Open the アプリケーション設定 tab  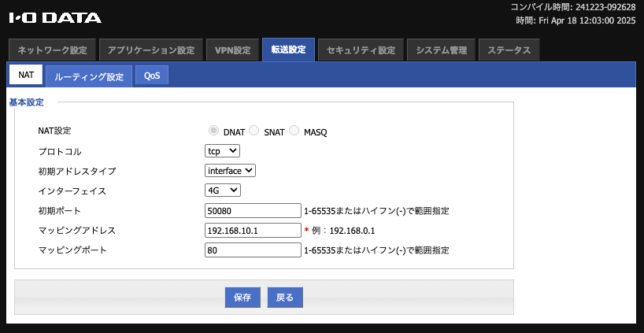click(150, 50)
